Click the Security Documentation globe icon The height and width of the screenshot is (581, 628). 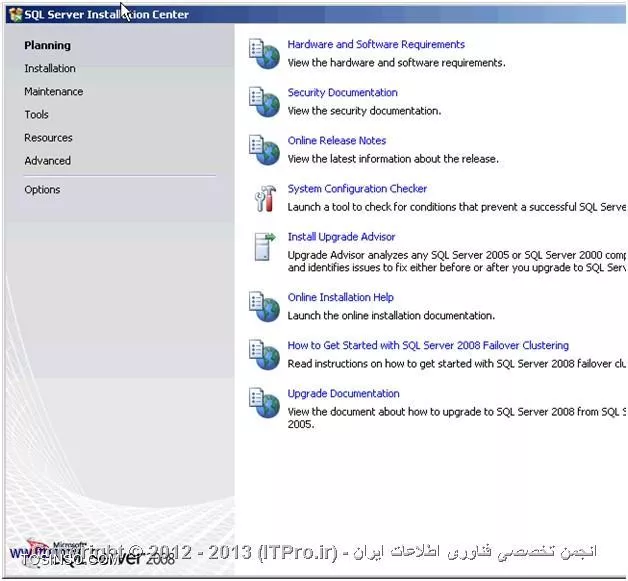click(x=264, y=102)
